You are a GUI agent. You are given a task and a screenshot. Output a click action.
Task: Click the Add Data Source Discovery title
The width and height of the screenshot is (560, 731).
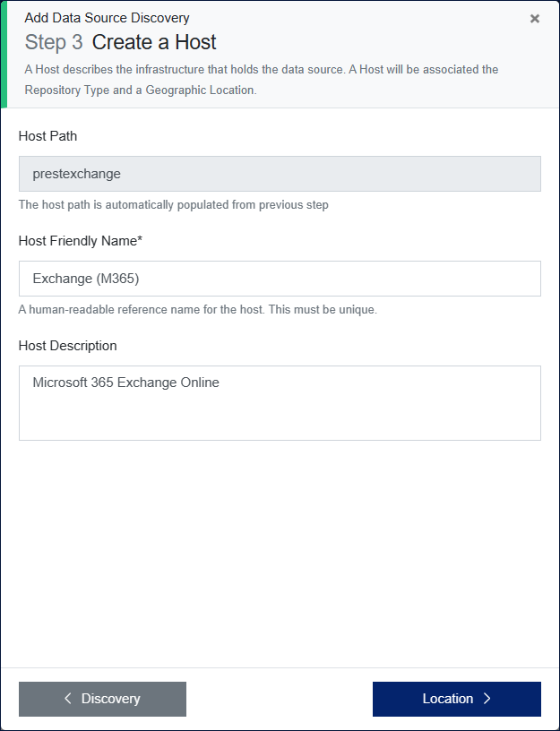(107, 18)
